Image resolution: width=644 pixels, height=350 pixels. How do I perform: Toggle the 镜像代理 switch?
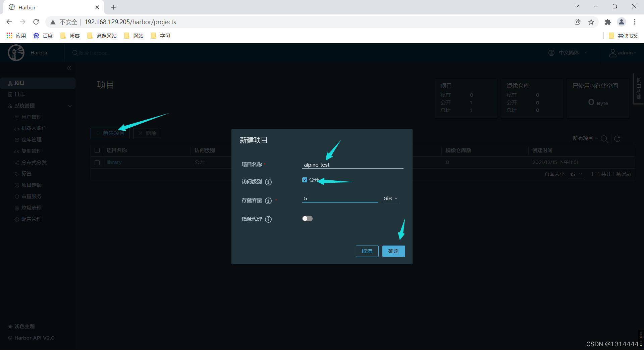(307, 219)
